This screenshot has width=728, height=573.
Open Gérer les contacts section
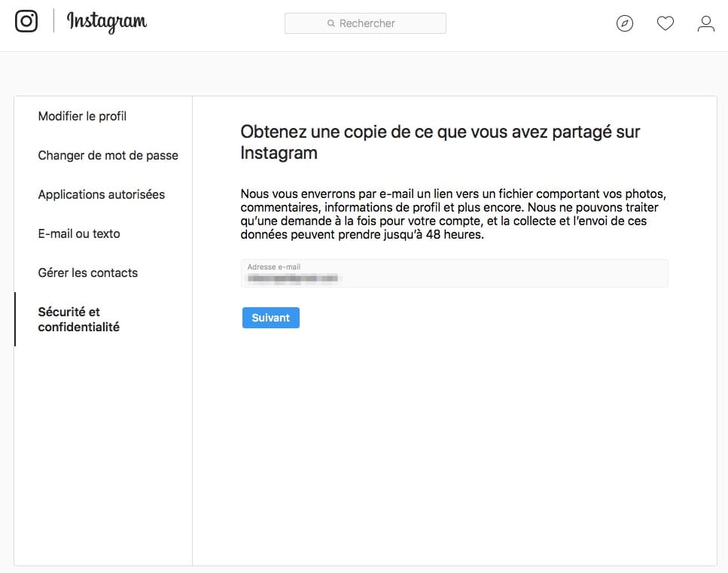88,273
